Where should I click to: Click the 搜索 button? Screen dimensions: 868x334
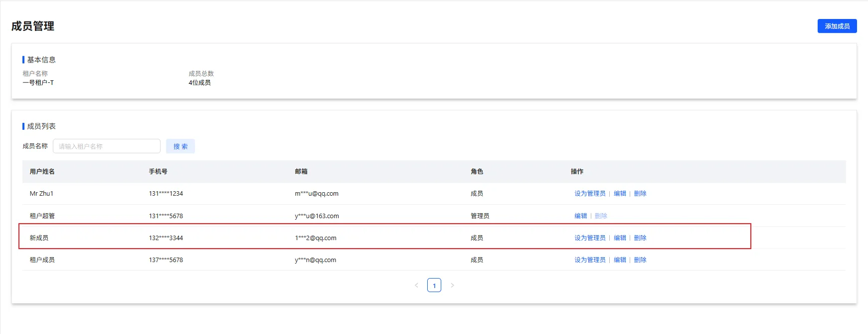180,146
